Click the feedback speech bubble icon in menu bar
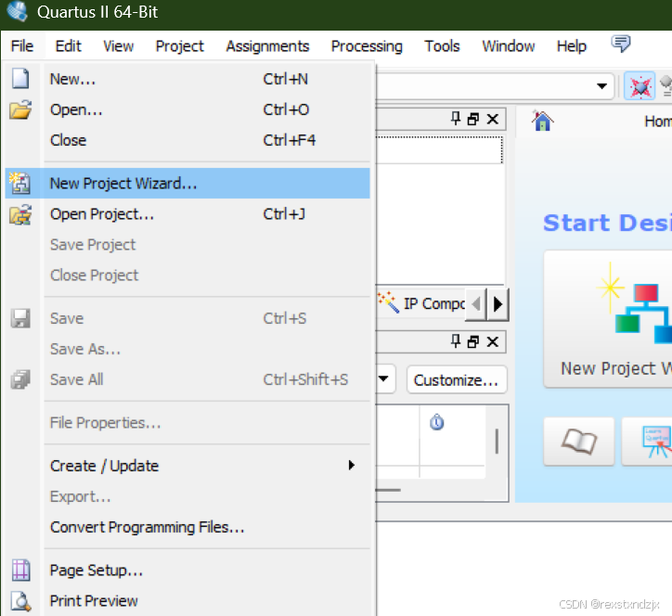 (621, 44)
